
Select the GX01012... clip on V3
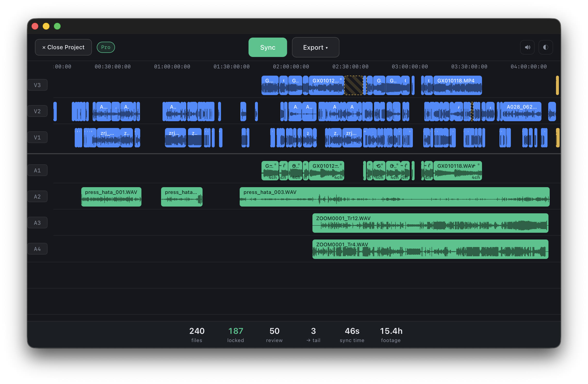pyautogui.click(x=326, y=85)
